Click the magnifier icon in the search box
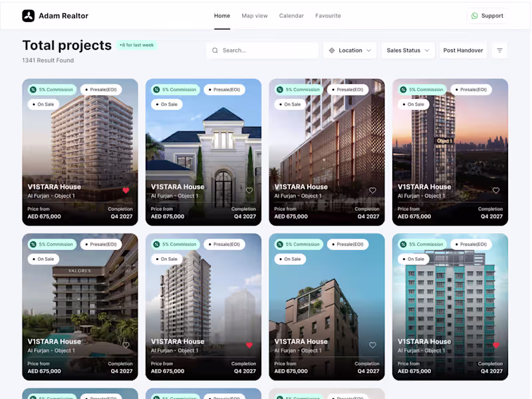 pos(215,51)
